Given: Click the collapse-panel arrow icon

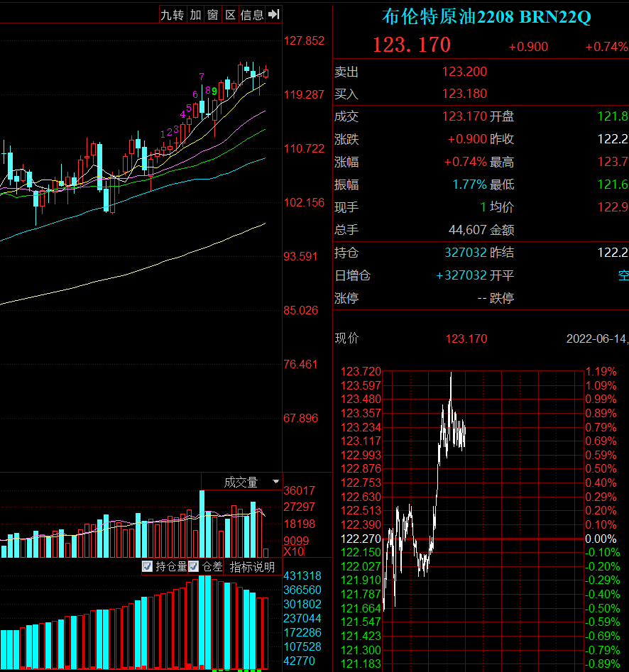Looking at the screenshot, I should tap(273, 15).
